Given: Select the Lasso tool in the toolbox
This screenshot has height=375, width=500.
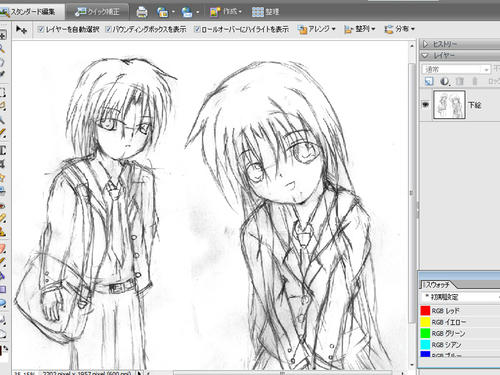Looking at the screenshot, I should [2, 106].
